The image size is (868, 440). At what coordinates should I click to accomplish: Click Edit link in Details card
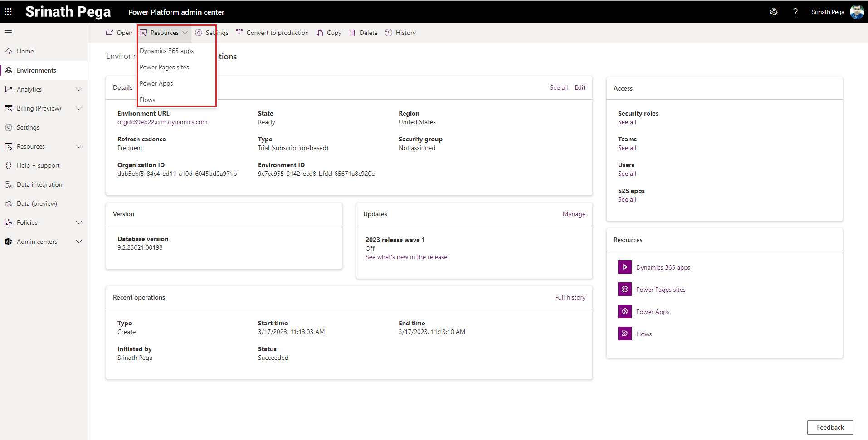coord(580,87)
